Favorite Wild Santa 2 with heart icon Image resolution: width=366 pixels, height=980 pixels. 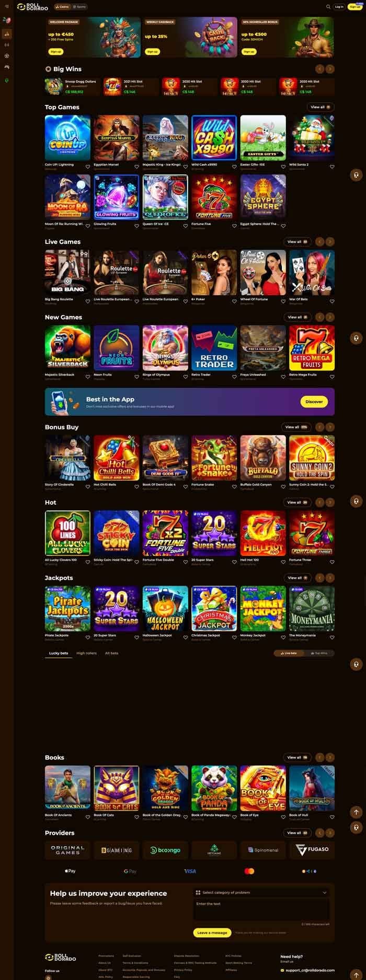click(332, 167)
